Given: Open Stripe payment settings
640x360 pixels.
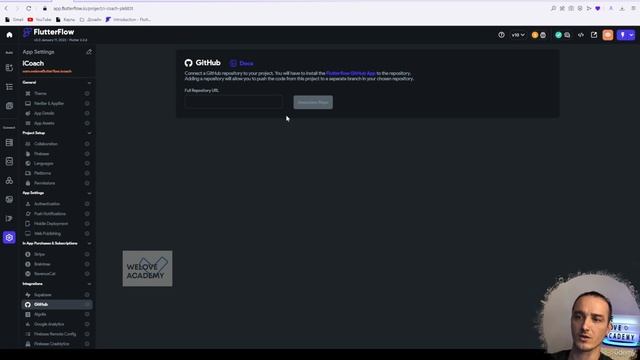Looking at the screenshot, I should pos(57,254).
